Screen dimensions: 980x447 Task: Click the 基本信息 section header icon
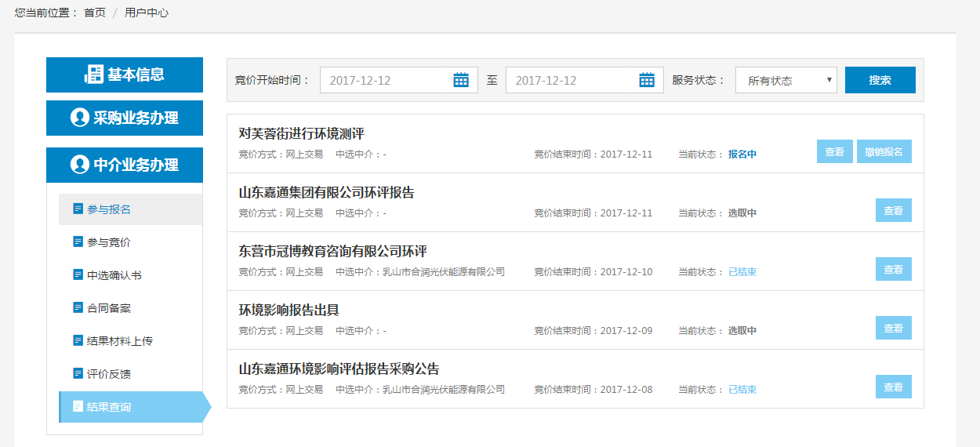tap(94, 74)
